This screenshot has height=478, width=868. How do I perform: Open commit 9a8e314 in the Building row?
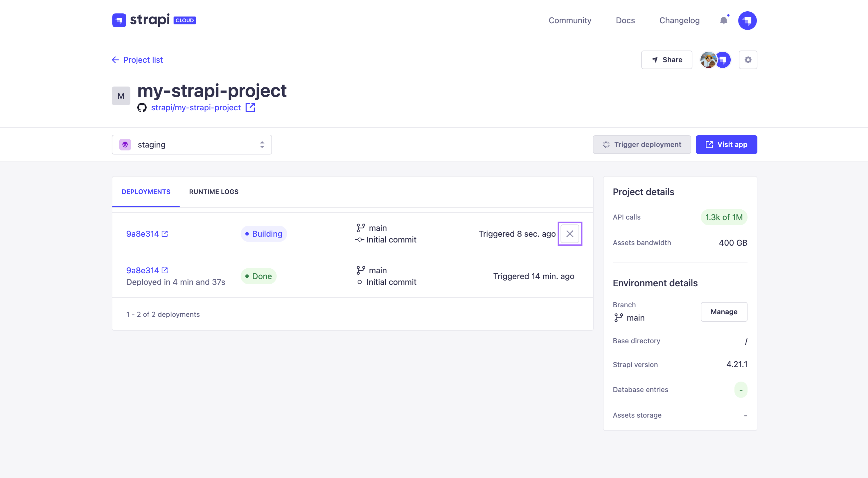coord(143,234)
